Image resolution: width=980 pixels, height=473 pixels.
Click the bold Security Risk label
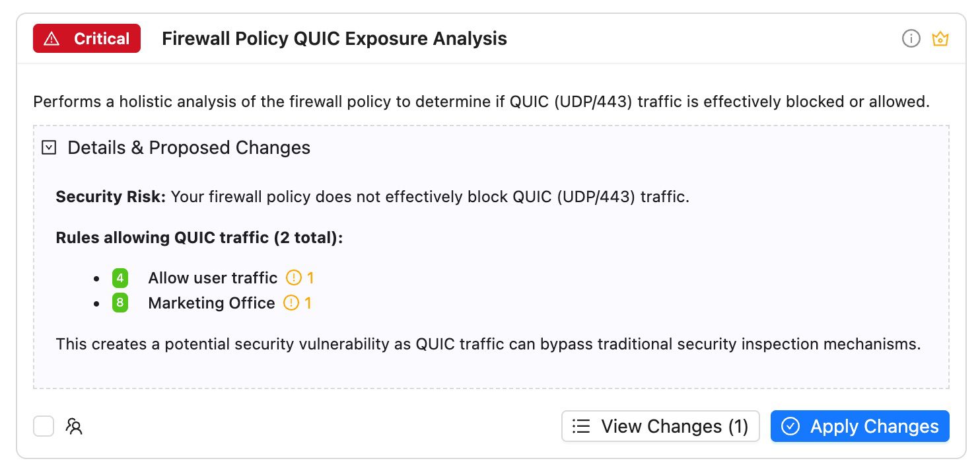click(110, 197)
